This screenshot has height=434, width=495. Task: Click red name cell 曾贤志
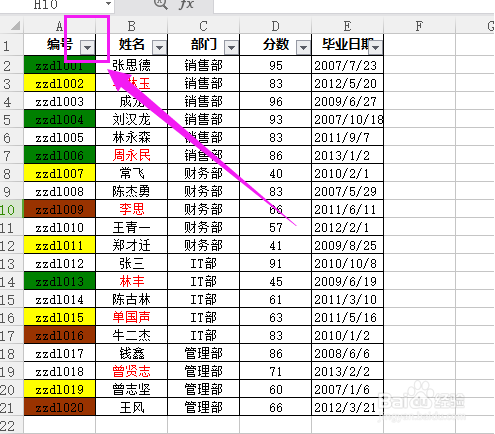pos(132,372)
